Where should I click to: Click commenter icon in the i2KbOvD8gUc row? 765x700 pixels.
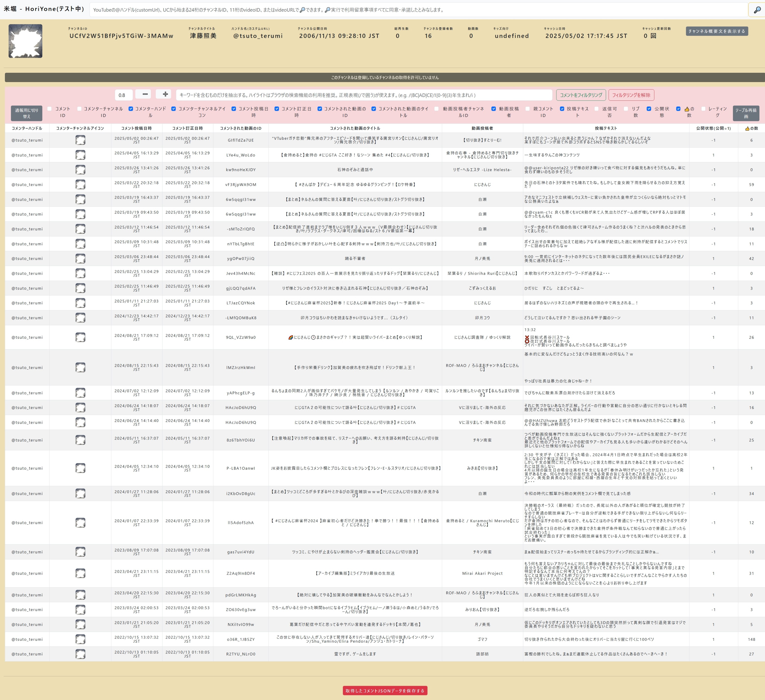pos(80,493)
